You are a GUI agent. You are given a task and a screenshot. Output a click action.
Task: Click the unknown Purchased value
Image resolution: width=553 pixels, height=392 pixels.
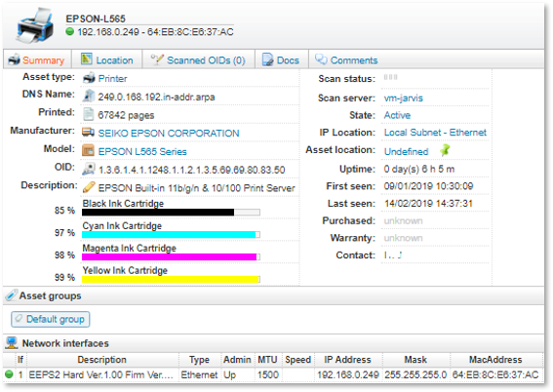coord(403,220)
